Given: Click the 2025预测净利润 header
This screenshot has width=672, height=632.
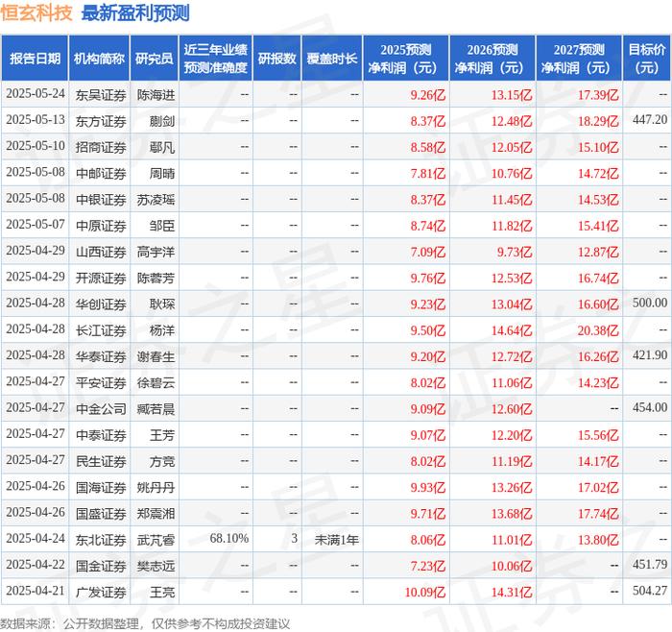Looking at the screenshot, I should pyautogui.click(x=406, y=59).
